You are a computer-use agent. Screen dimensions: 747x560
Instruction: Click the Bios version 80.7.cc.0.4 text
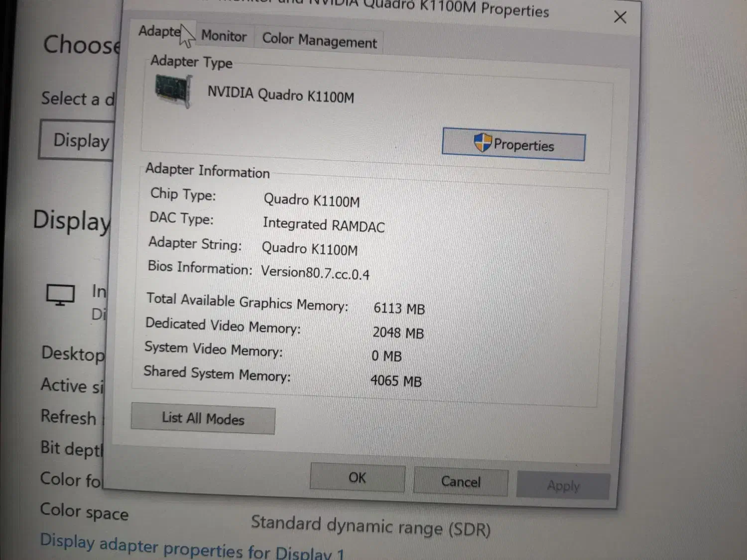315,273
